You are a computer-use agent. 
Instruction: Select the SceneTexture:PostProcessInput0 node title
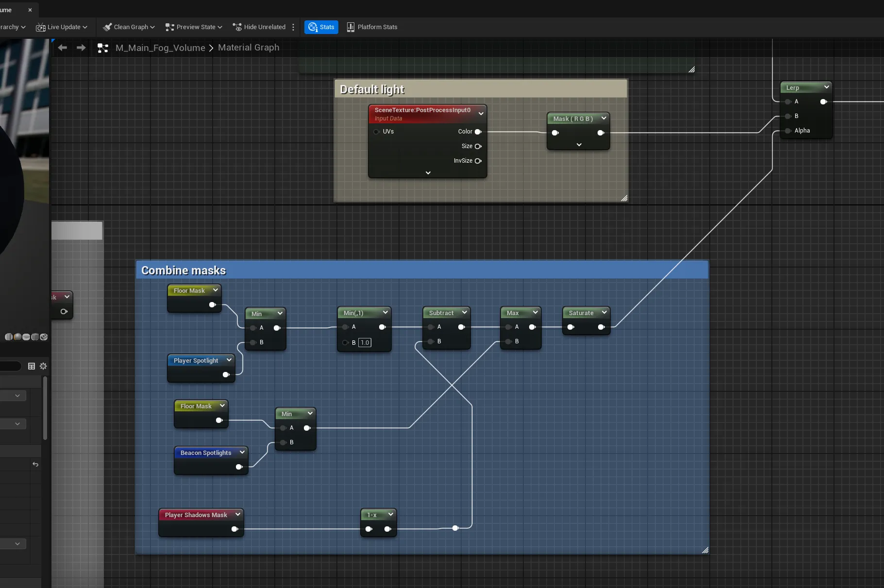[x=422, y=110]
